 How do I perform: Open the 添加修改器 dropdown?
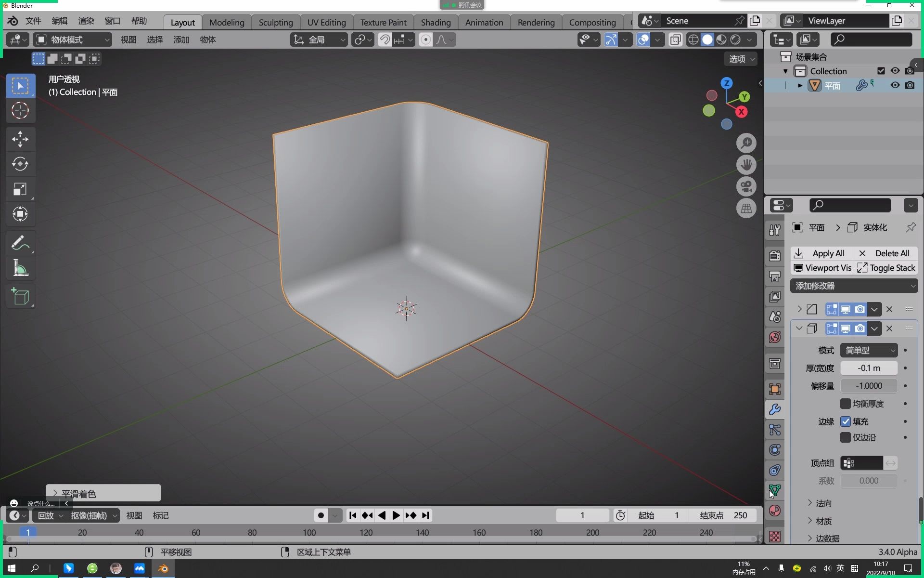click(854, 286)
